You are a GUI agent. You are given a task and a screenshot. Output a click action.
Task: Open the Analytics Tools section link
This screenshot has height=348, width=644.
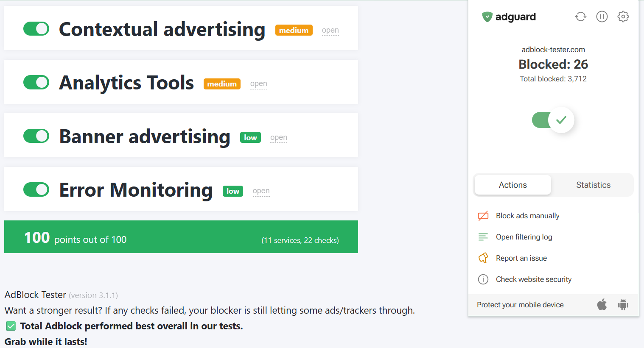coord(259,84)
